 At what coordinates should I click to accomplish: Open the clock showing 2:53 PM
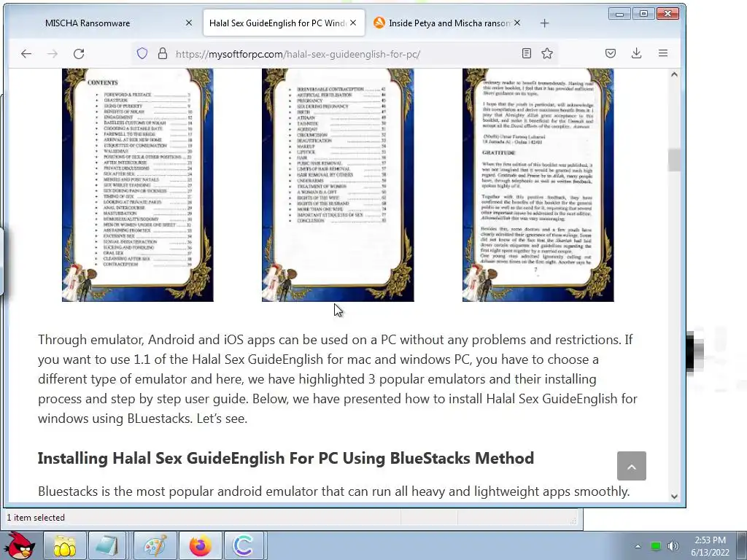point(711,546)
